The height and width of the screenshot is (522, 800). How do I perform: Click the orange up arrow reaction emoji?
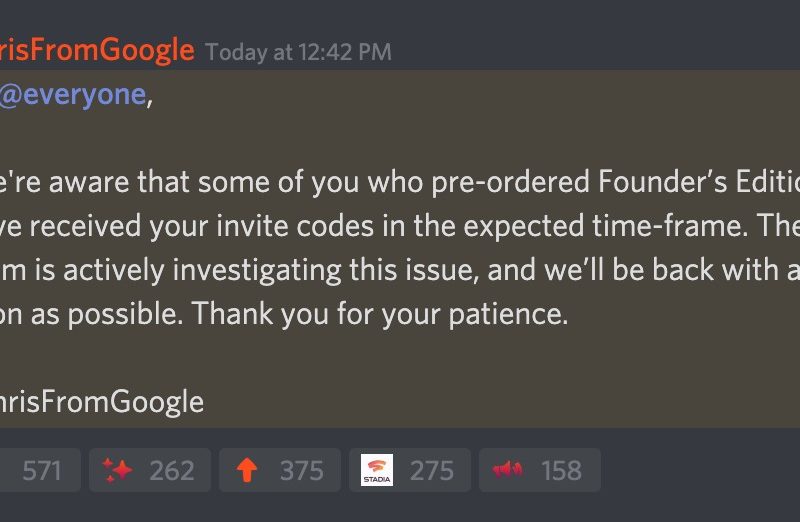tap(247, 470)
